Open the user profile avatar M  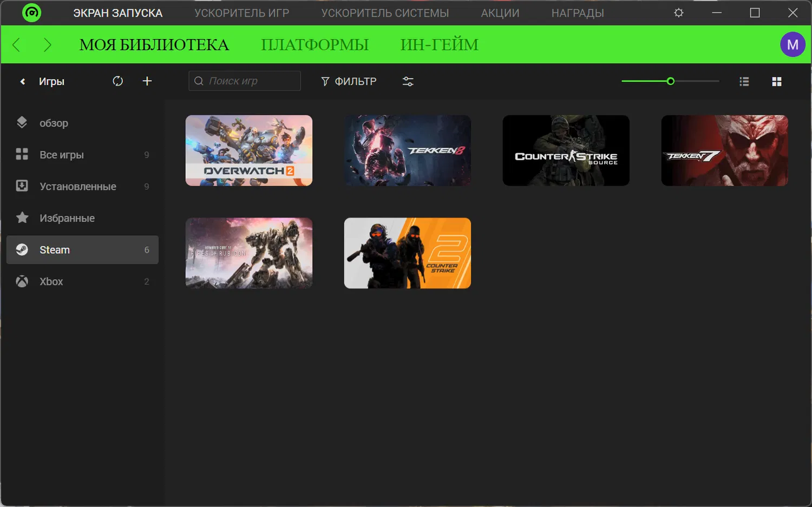tap(793, 44)
